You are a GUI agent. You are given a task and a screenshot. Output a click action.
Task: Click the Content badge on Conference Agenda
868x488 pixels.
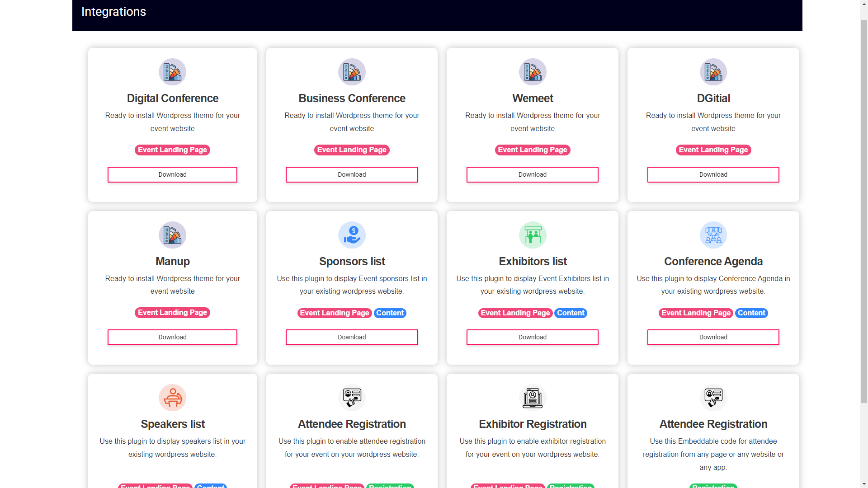tap(751, 312)
